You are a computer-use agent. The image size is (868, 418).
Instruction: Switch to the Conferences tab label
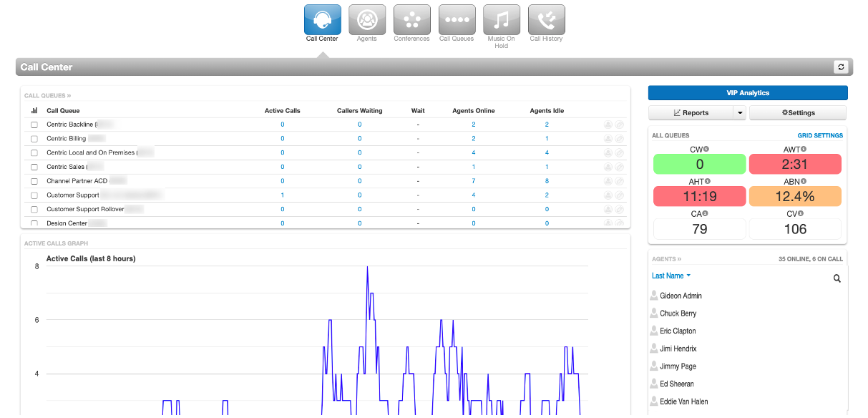click(x=411, y=39)
